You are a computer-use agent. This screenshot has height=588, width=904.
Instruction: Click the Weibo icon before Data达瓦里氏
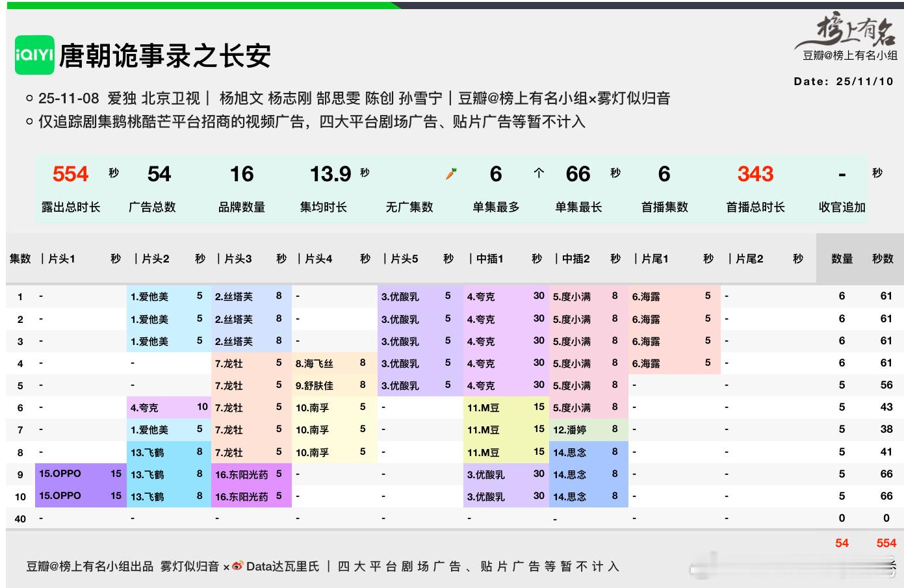tap(237, 566)
